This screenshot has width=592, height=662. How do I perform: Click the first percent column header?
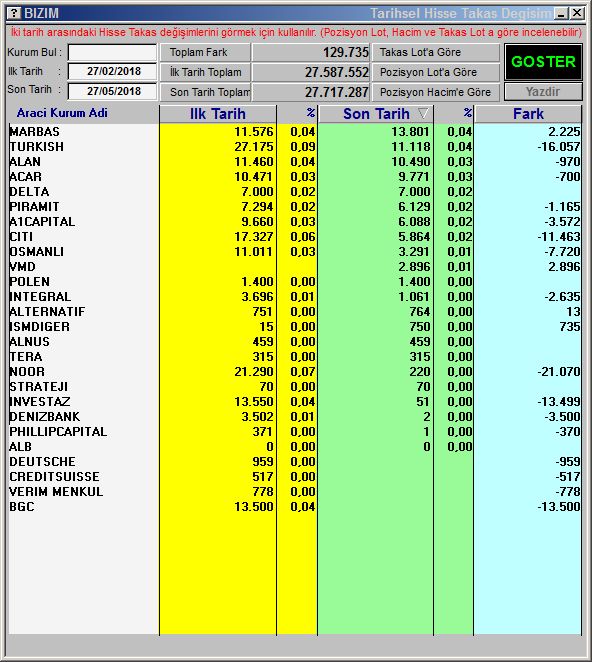[297, 114]
